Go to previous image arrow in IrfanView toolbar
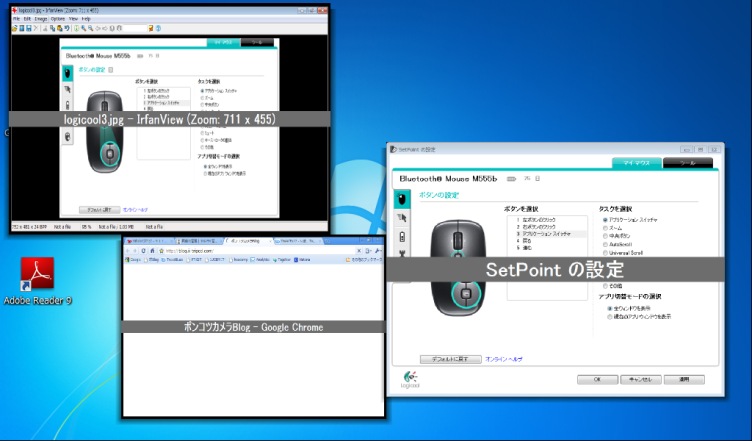 [98, 28]
